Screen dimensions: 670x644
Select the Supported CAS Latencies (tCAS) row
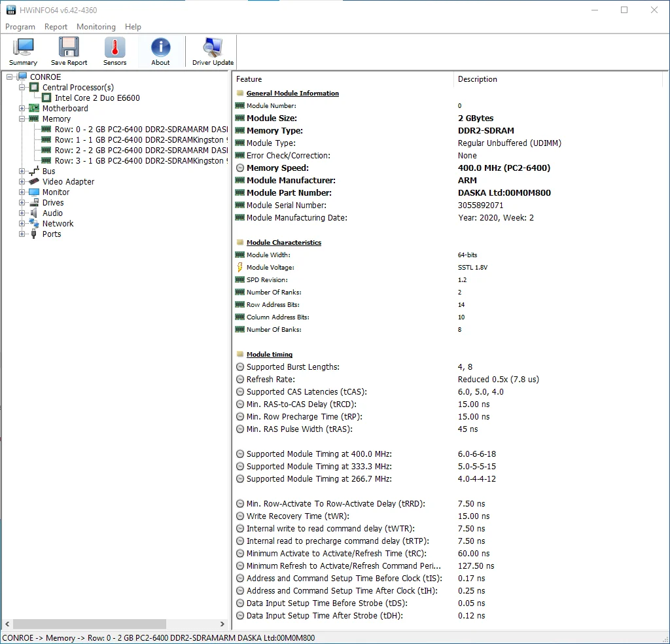point(448,392)
